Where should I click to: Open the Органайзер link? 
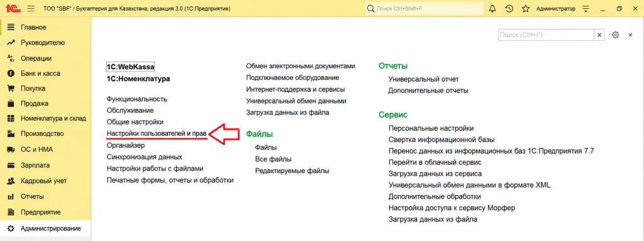126,145
